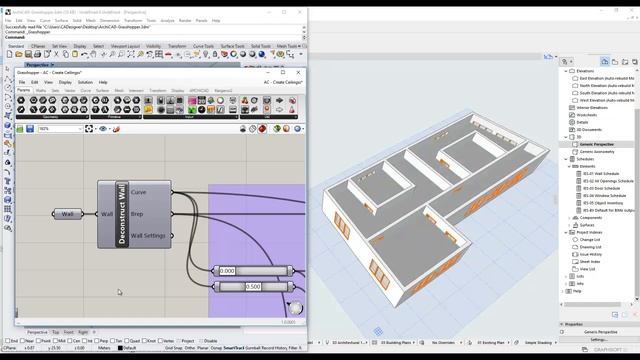The height and width of the screenshot is (360, 640).
Task: Switch to ARCHICAD tab in Grasshopper
Action: 199,91
